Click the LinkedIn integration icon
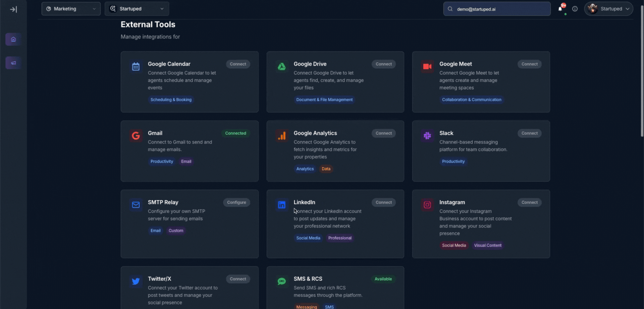The height and width of the screenshot is (309, 644). tap(282, 205)
